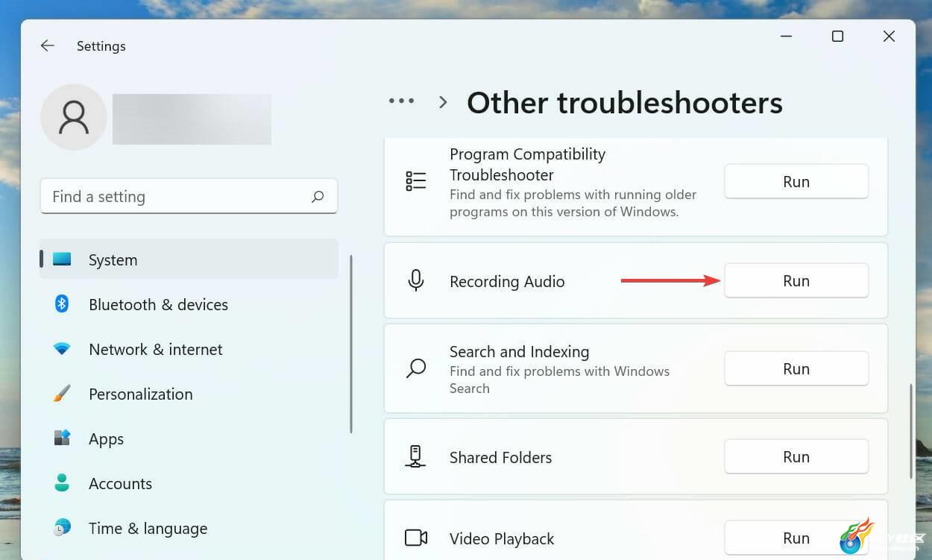
Task: Minimize the Settings window
Action: [787, 37]
